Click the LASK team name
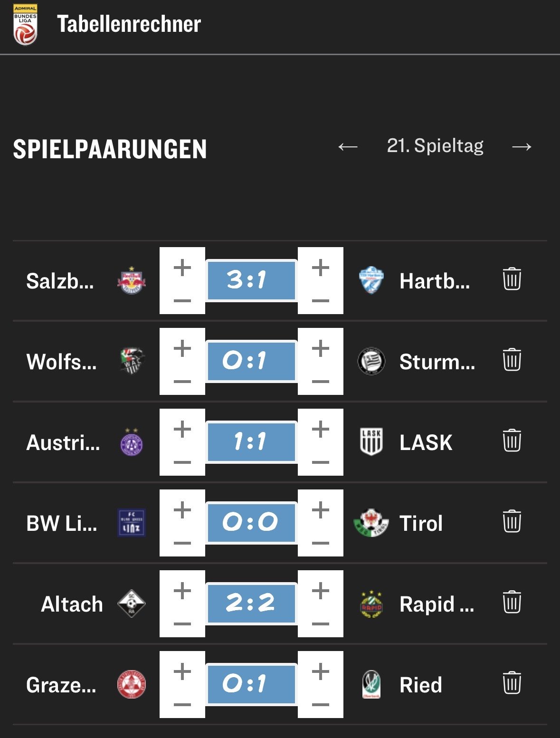 (x=426, y=442)
